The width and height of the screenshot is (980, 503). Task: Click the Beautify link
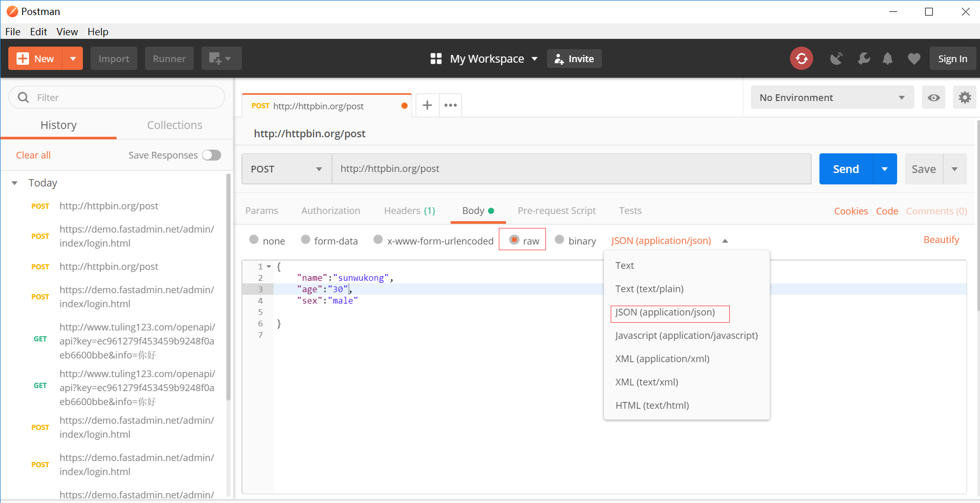[x=941, y=239]
